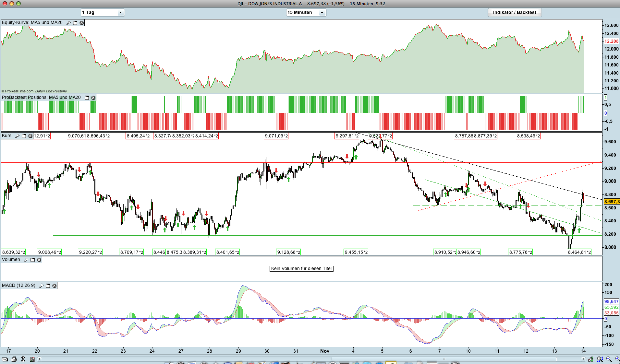
Task: Open settings wrench for MACD indicator
Action: point(41,286)
